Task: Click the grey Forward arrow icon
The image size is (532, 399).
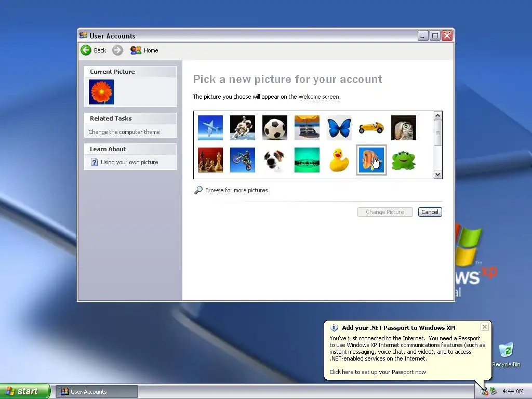Action: coord(117,50)
